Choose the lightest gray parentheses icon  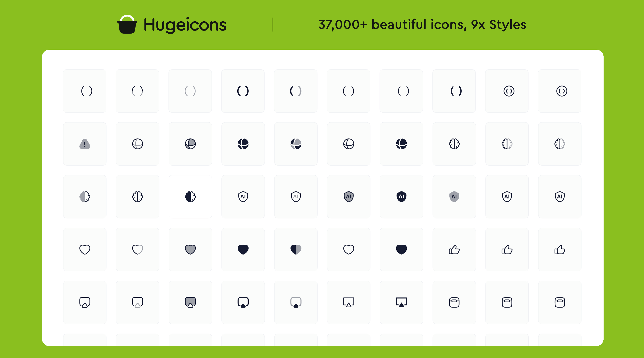[190, 91]
